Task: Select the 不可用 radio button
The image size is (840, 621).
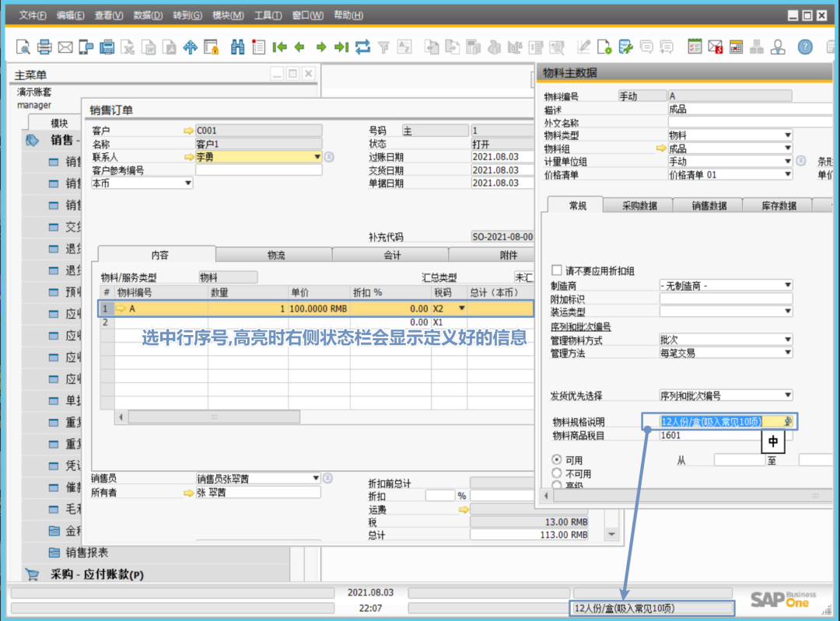Action: point(557,473)
